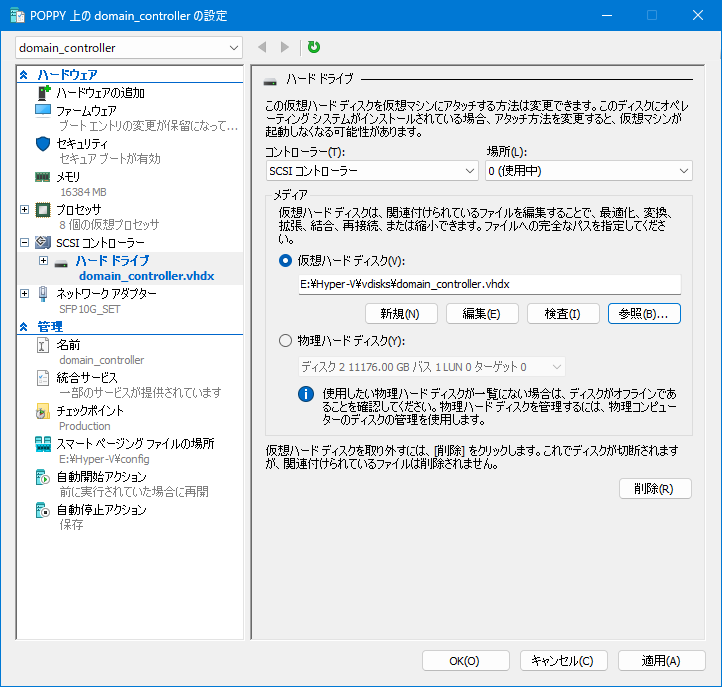722x687 pixels.
Task: Click the 新規(N) button
Action: (x=401, y=314)
